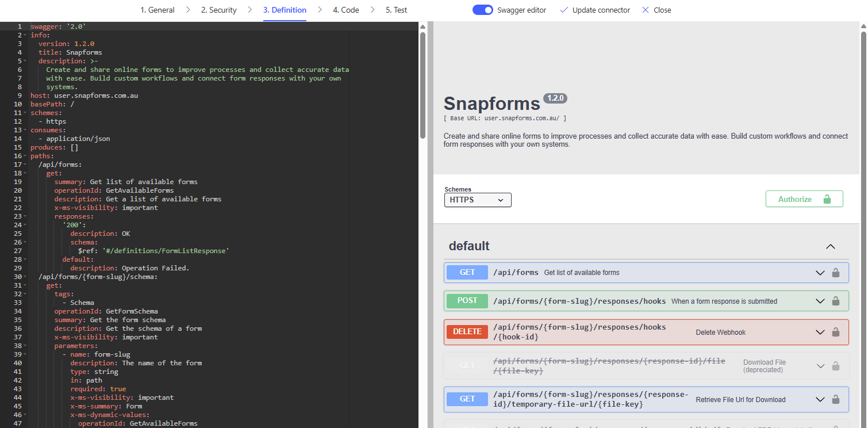This screenshot has height=428, width=868.
Task: Click the 1.2.0 version badge
Action: pyautogui.click(x=555, y=98)
